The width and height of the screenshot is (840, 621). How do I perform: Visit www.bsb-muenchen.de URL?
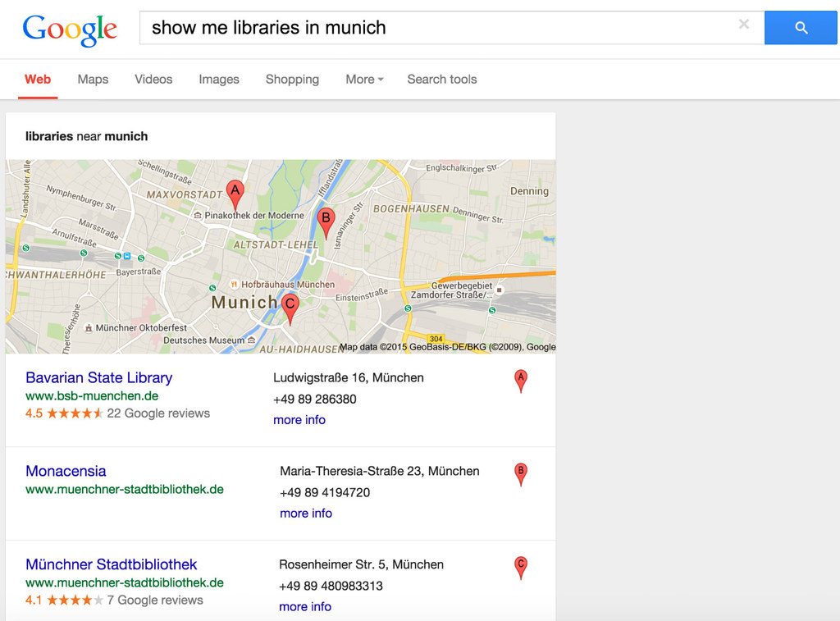[92, 396]
